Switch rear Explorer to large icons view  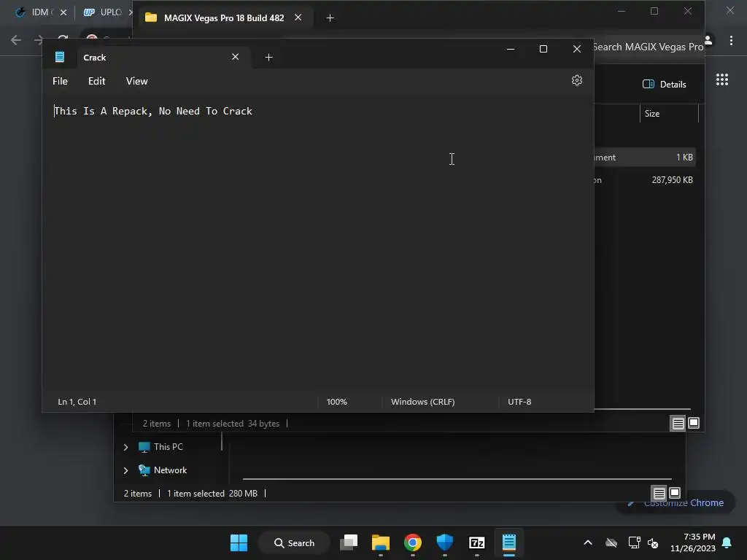pyautogui.click(x=675, y=493)
